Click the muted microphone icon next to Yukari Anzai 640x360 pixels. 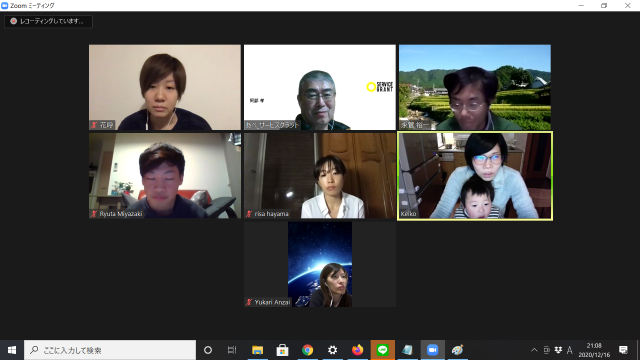tap(249, 302)
